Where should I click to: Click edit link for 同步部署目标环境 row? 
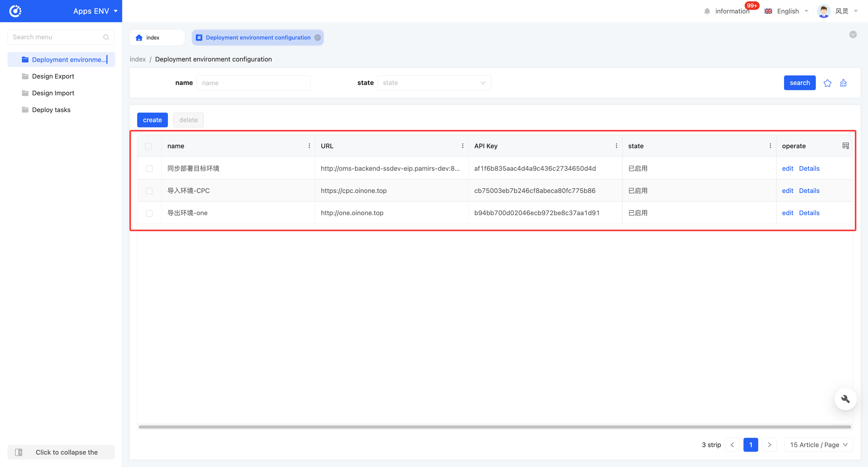coord(787,168)
